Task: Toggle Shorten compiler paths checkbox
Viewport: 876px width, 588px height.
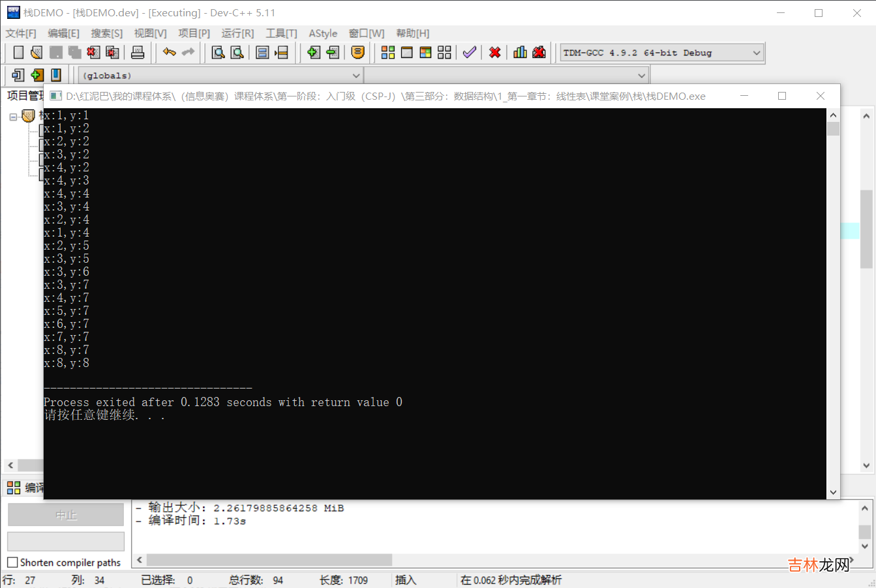Action: pyautogui.click(x=12, y=563)
